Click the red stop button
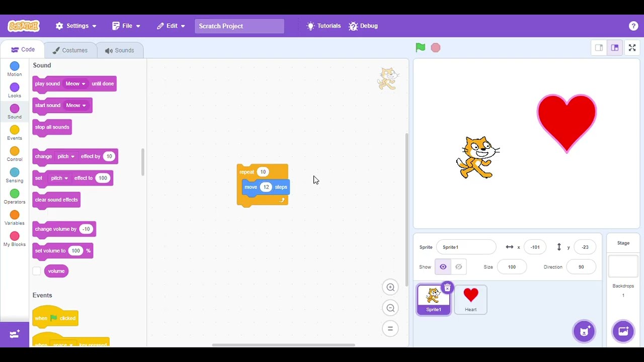 (436, 48)
